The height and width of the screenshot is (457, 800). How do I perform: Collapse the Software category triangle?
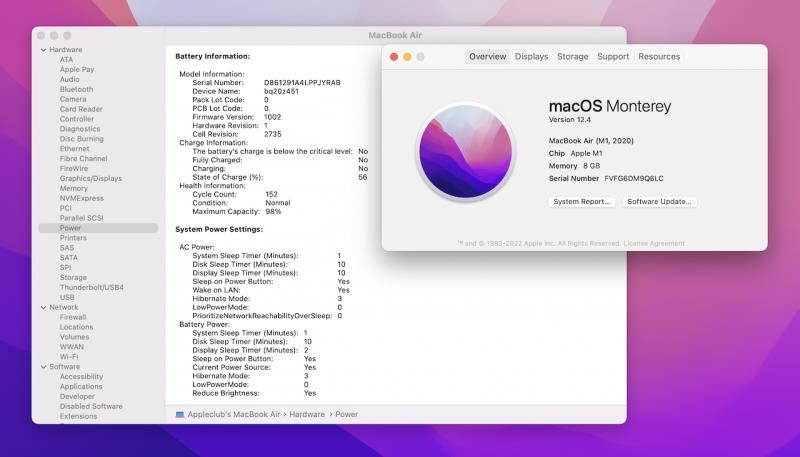click(43, 367)
